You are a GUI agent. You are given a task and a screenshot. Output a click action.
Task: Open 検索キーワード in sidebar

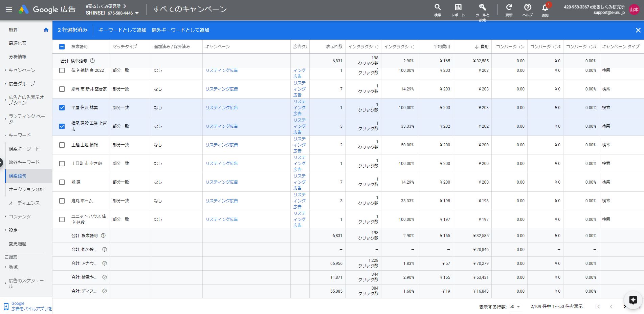(24, 149)
